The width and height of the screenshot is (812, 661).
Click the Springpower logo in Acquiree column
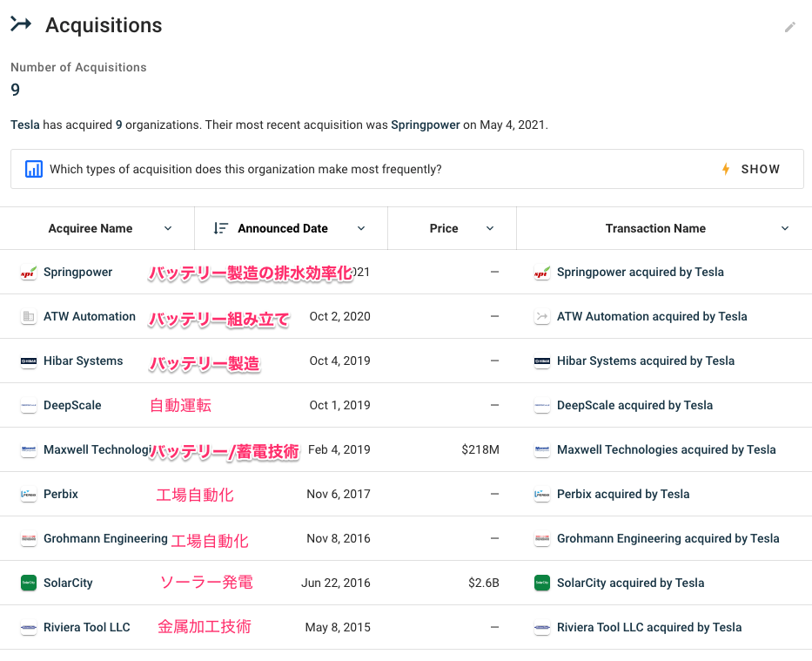point(28,273)
